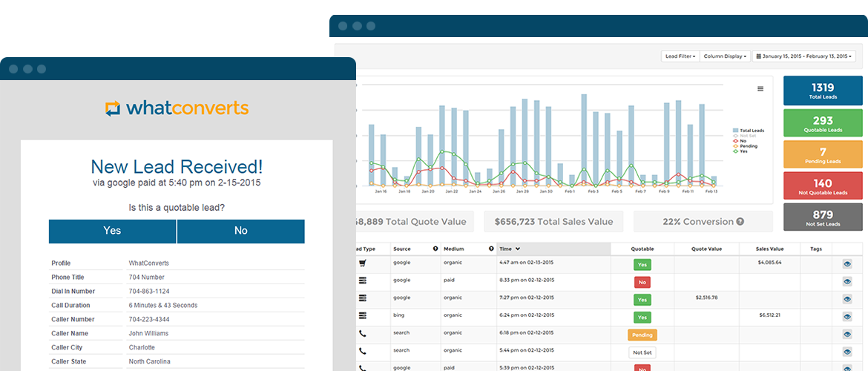Image resolution: width=868 pixels, height=371 pixels.
Task: Open the Lead Filter dropdown
Action: (x=680, y=56)
